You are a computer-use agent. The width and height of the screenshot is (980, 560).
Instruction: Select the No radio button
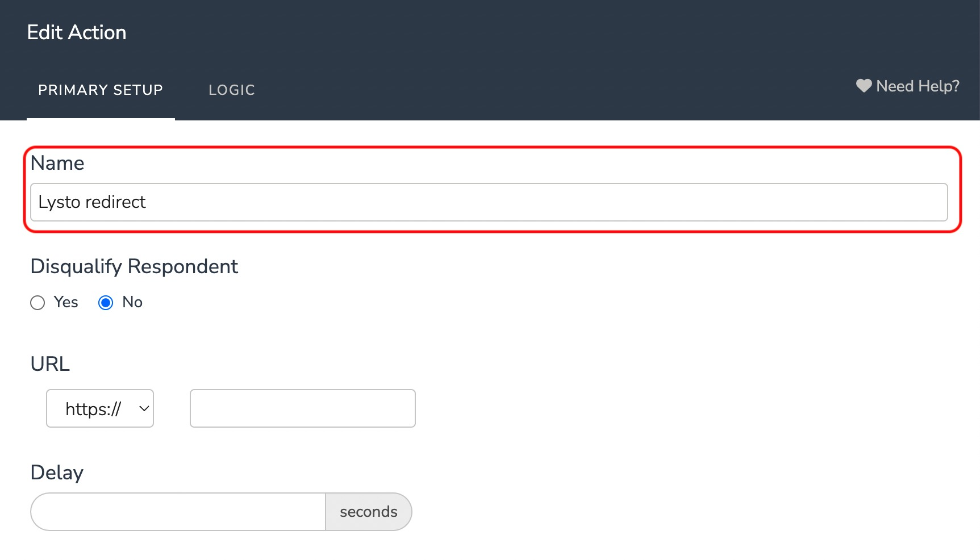coord(106,303)
